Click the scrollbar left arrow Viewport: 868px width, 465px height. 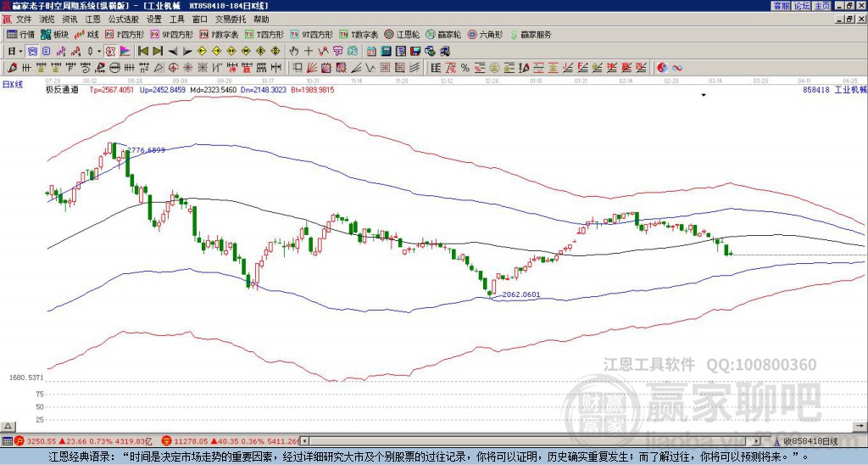[x=304, y=441]
